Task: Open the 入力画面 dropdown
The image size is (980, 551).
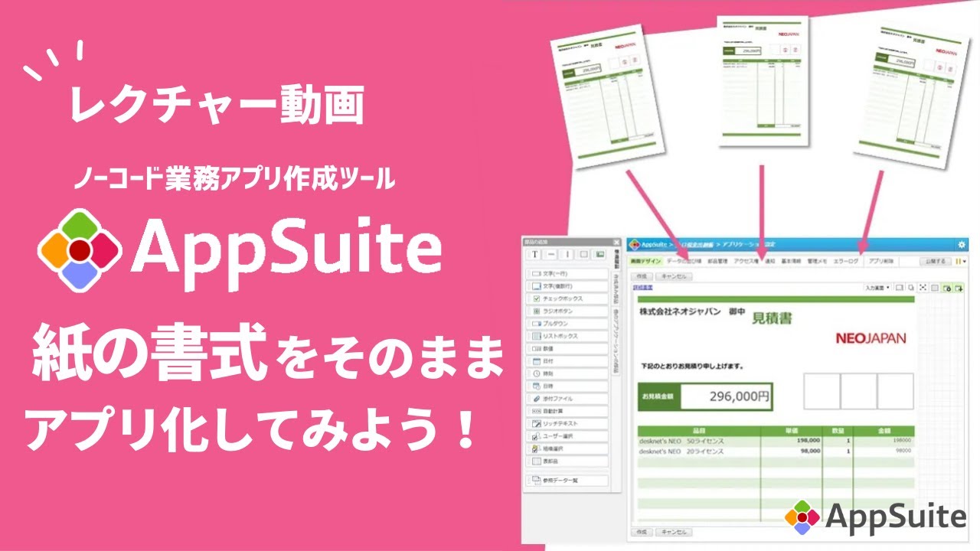Action: (877, 288)
